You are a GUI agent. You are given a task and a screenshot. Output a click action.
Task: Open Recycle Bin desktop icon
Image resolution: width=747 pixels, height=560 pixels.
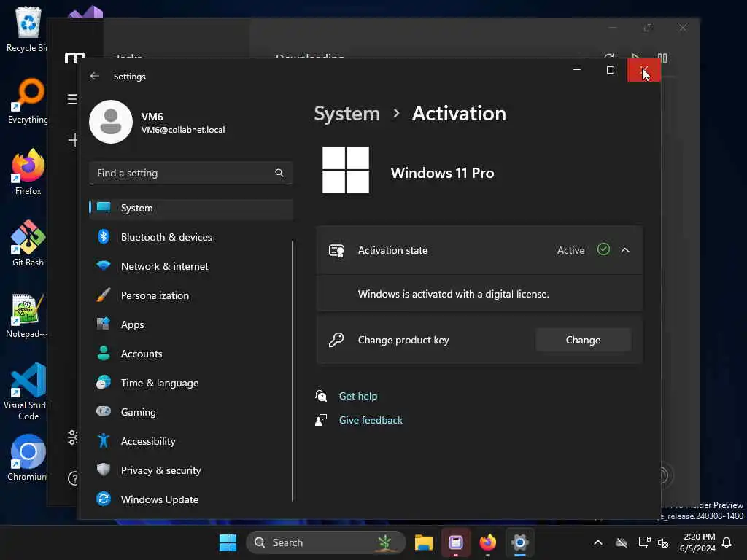[27, 29]
